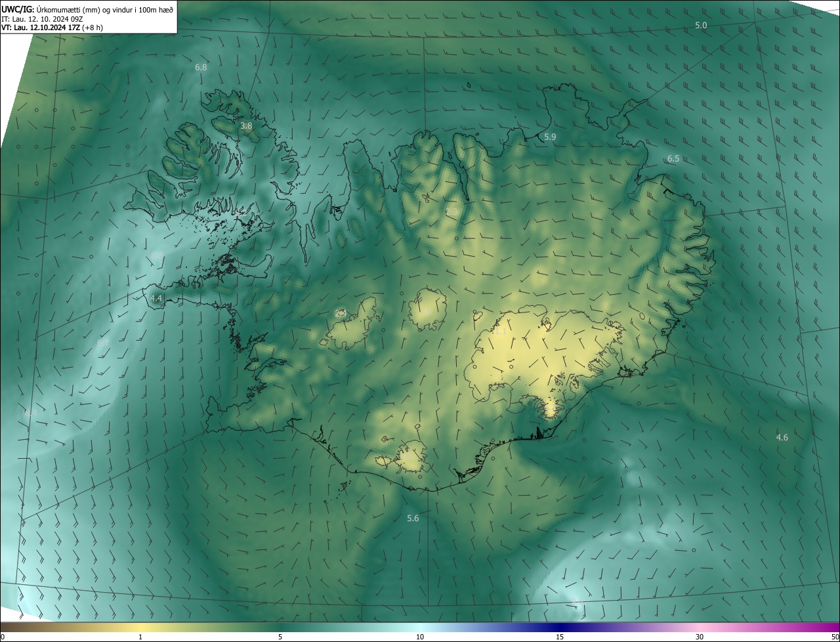Click the 5.9 value label on the map
The width and height of the screenshot is (840, 642).
tap(550, 137)
